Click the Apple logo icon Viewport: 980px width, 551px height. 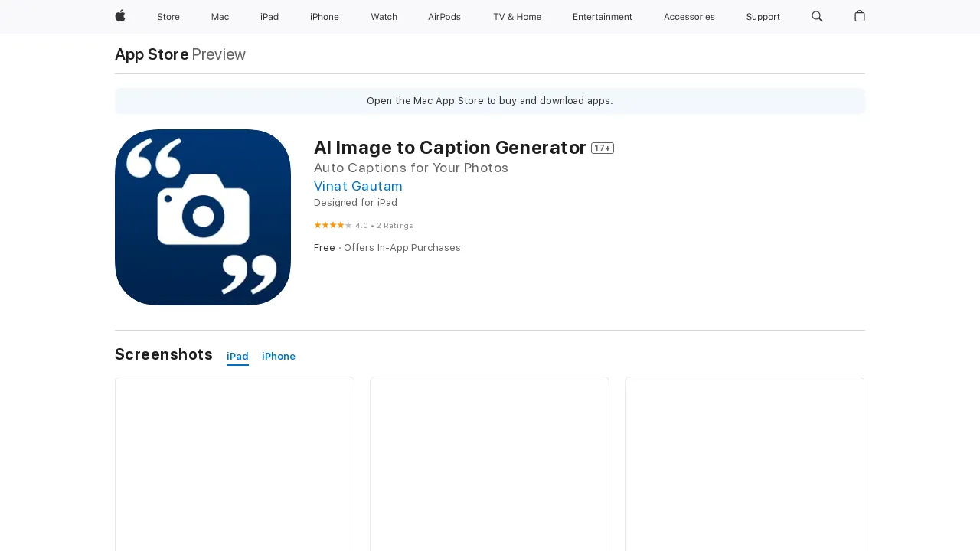119,16
